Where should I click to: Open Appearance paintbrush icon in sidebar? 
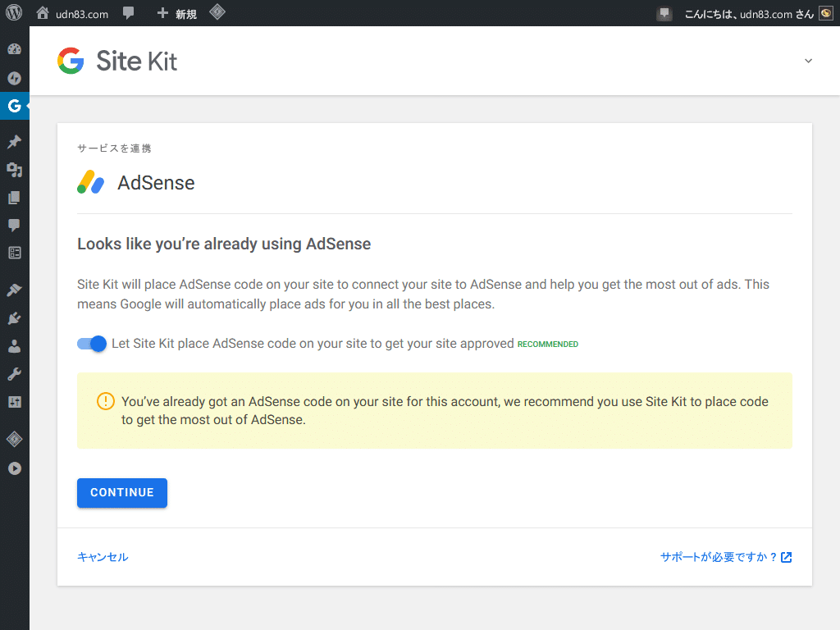[15, 290]
